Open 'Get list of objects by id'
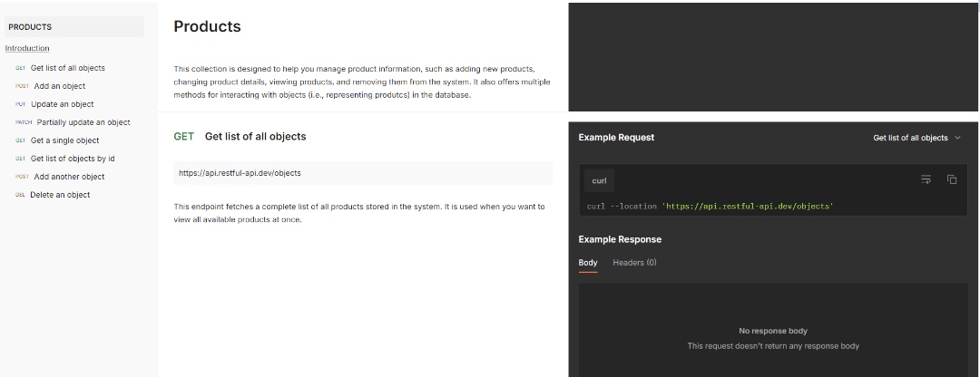 (64, 159)
